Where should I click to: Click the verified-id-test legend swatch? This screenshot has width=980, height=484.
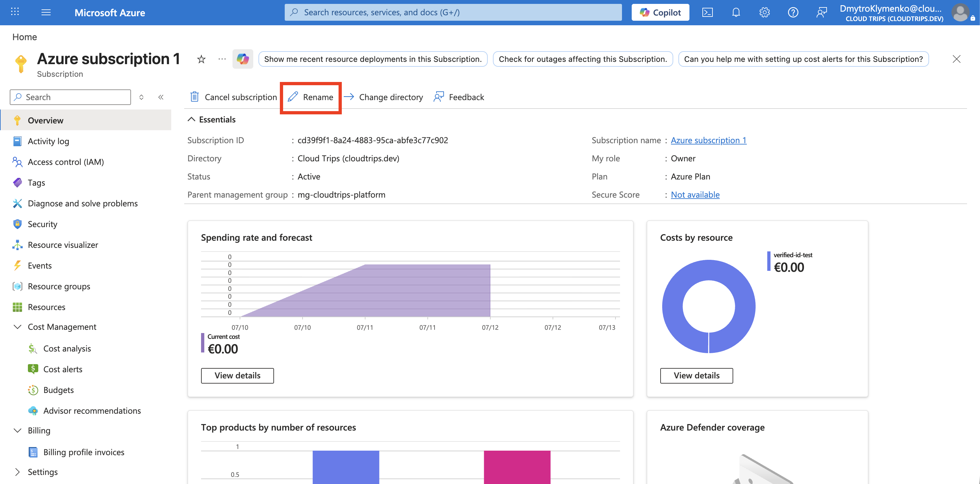pyautogui.click(x=769, y=261)
